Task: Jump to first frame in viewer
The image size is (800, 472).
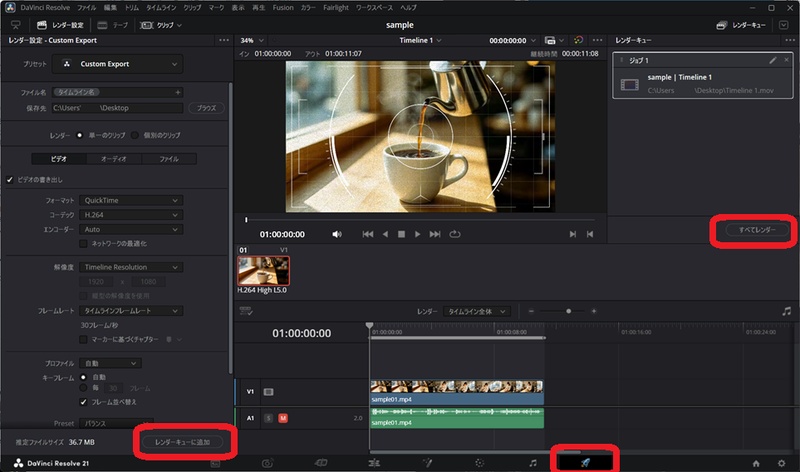Action: pyautogui.click(x=367, y=234)
